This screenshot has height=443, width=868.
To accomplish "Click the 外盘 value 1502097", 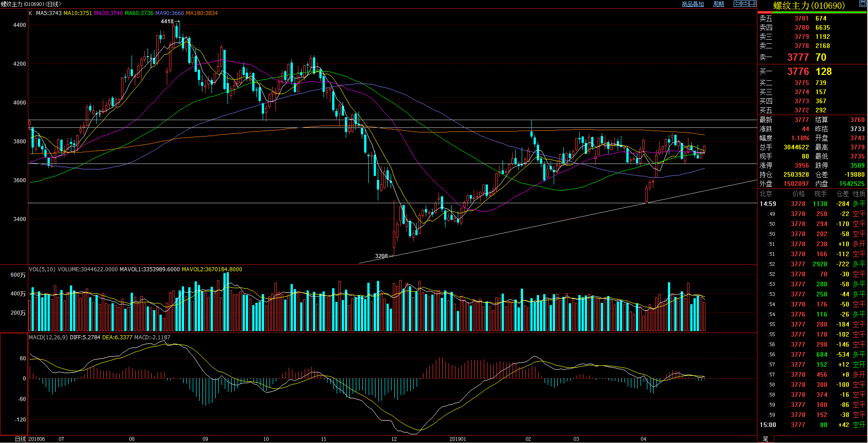I will (x=796, y=184).
